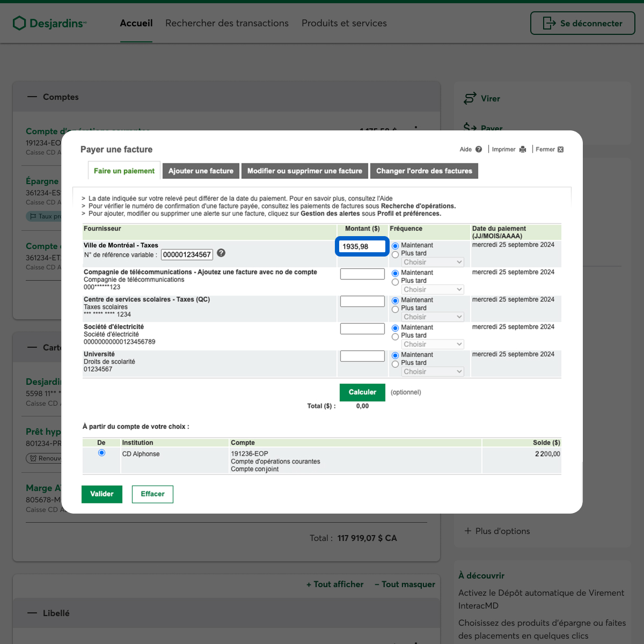Select Plus tard for Ville de Montréal
Viewport: 644px width, 644px height.
[x=396, y=254]
